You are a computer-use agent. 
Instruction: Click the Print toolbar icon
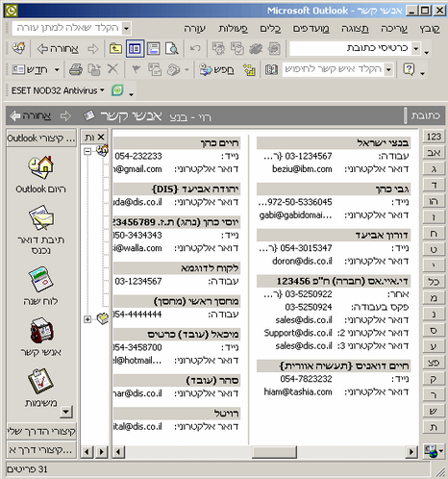(76, 69)
